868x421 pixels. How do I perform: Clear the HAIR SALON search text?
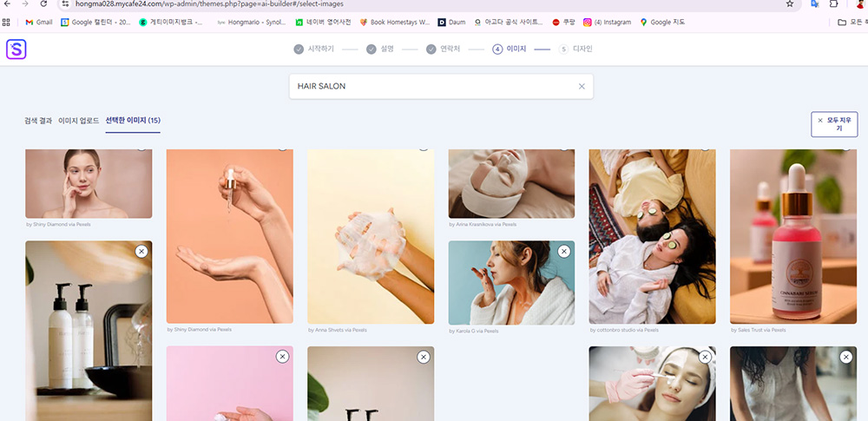click(582, 87)
